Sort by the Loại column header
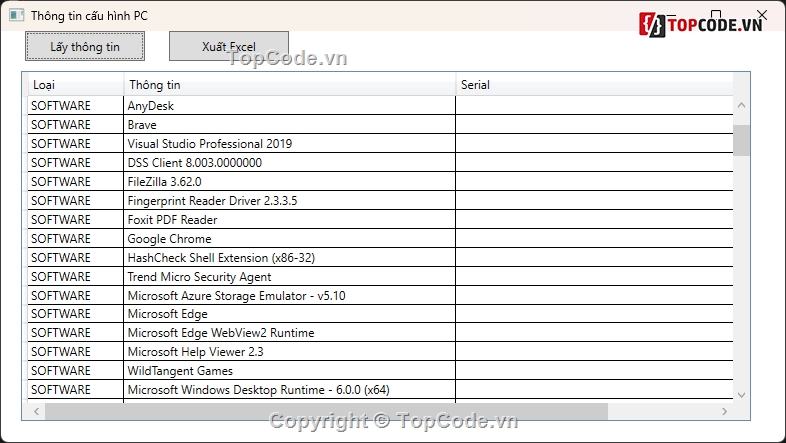The height and width of the screenshot is (443, 786). coord(76,85)
